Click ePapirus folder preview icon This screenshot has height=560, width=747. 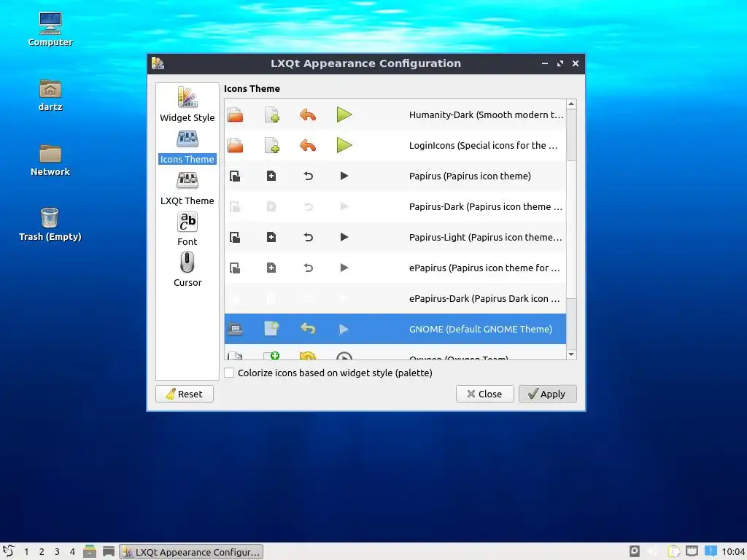tap(235, 268)
